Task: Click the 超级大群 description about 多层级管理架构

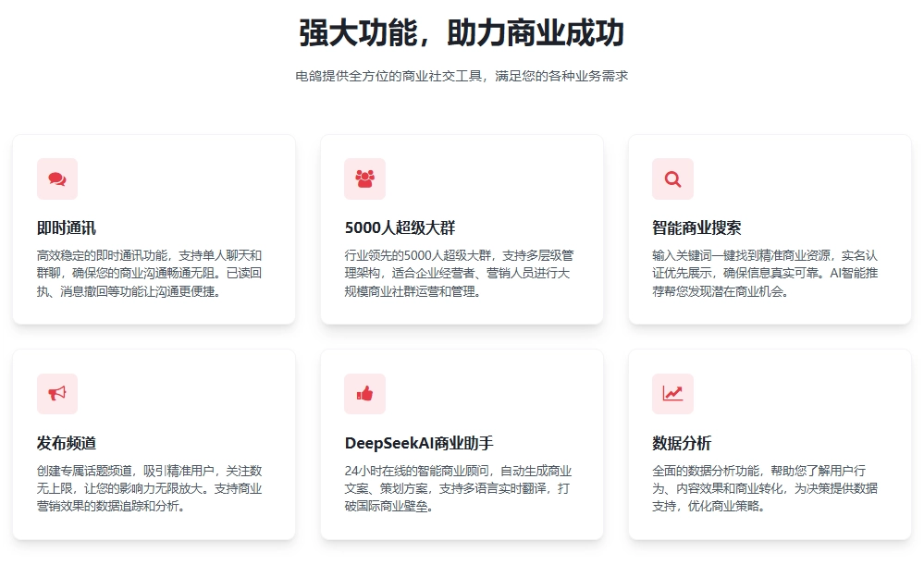Action: (460, 273)
